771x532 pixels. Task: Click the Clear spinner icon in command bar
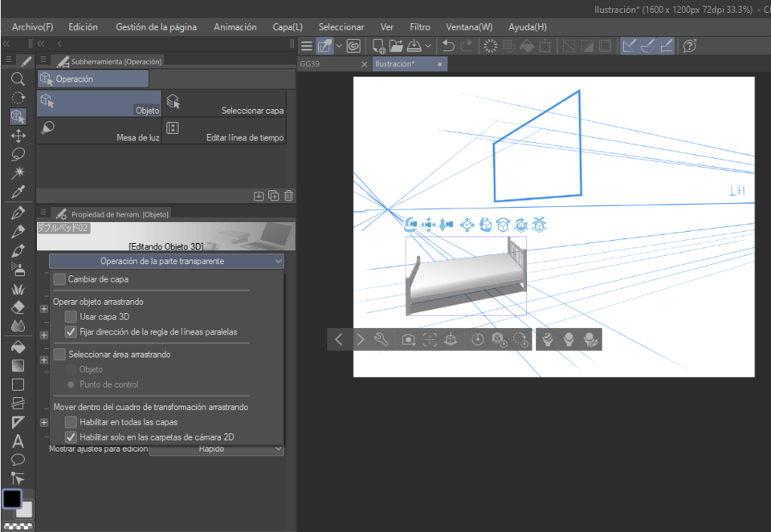(490, 47)
